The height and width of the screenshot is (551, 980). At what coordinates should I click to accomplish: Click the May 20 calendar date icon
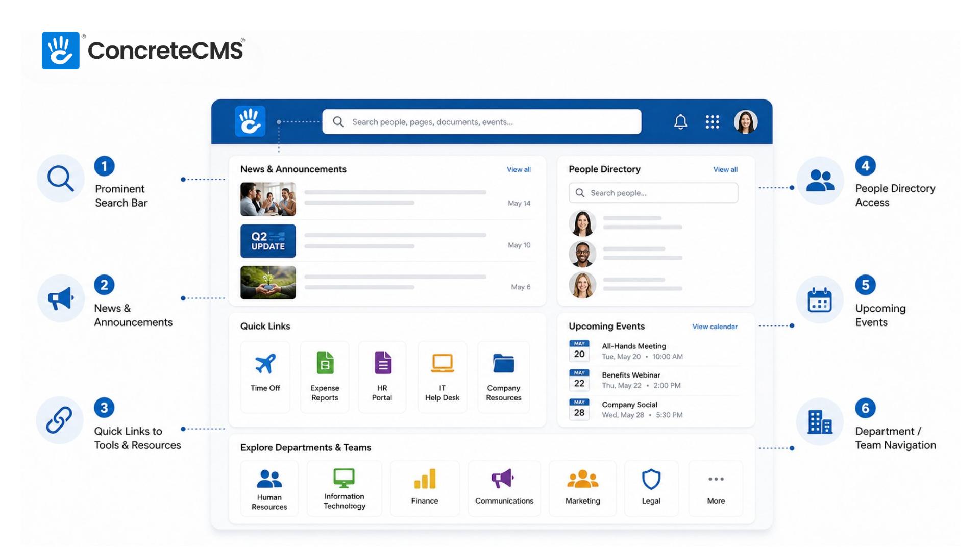click(x=579, y=350)
